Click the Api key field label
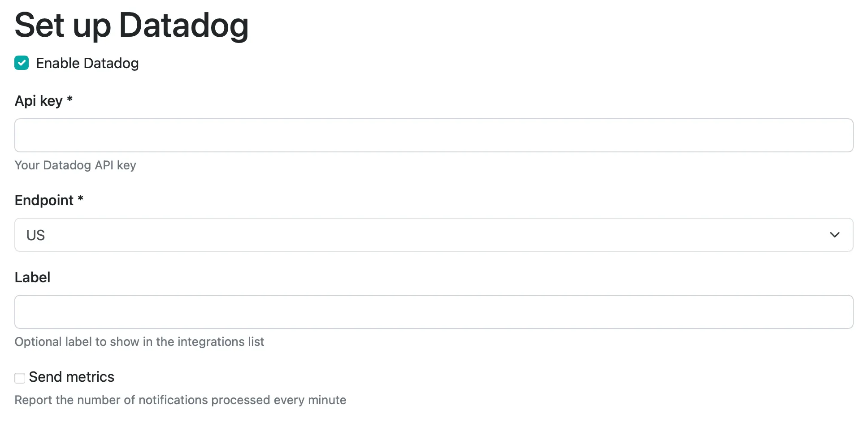This screenshot has width=868, height=423. click(x=43, y=100)
